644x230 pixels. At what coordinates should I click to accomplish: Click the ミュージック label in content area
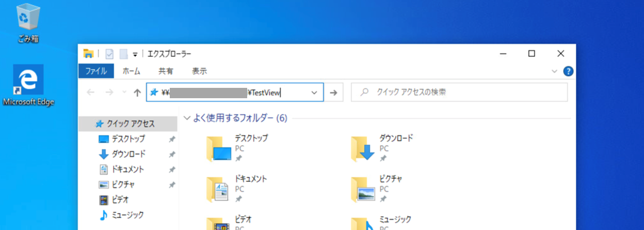[x=395, y=219]
